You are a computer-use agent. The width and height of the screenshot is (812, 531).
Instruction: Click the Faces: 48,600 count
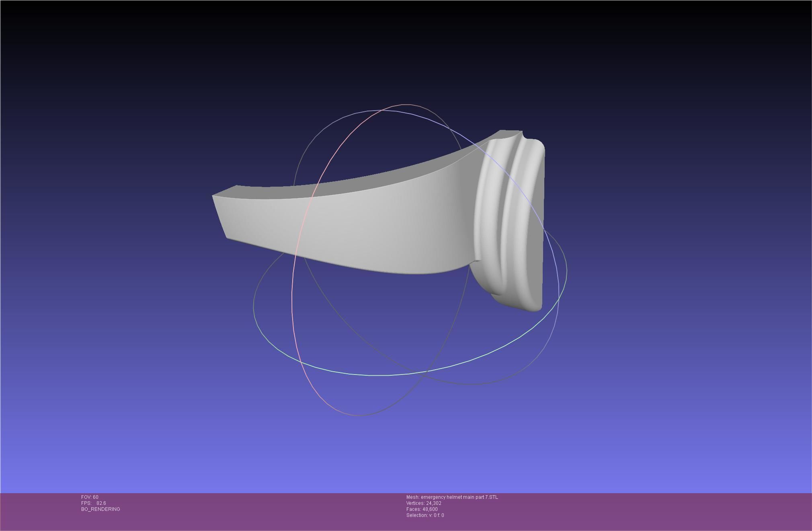(422, 509)
